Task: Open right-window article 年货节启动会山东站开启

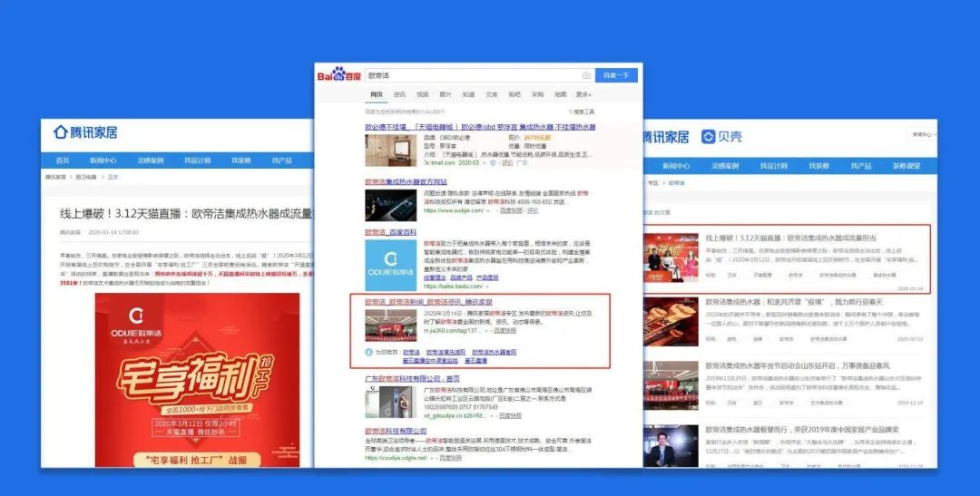Action: 798,365
